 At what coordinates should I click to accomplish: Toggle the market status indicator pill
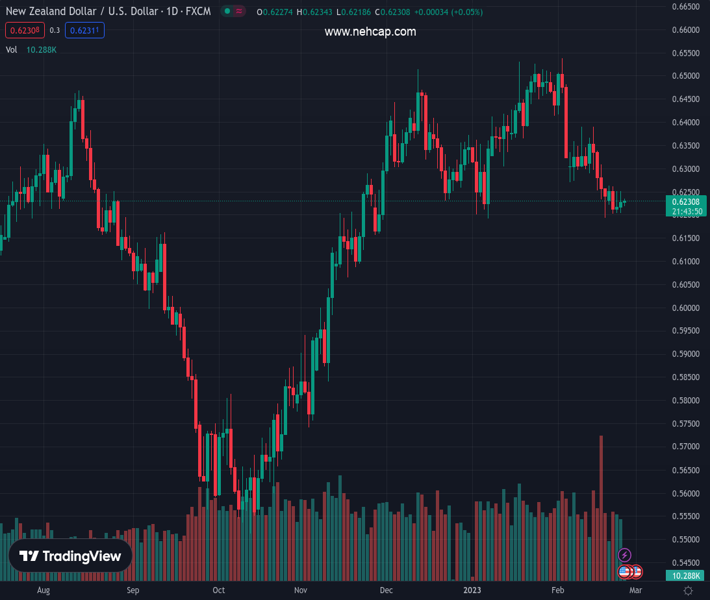[233, 12]
